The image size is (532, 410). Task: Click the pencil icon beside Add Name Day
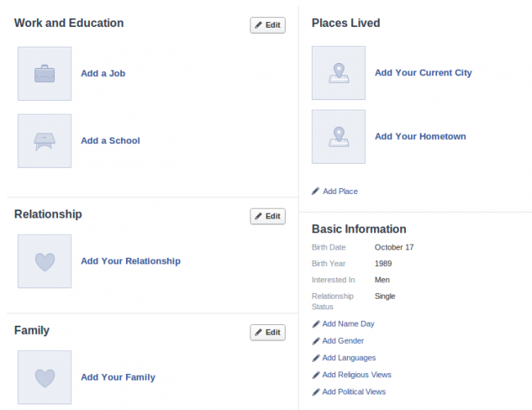[x=316, y=324]
